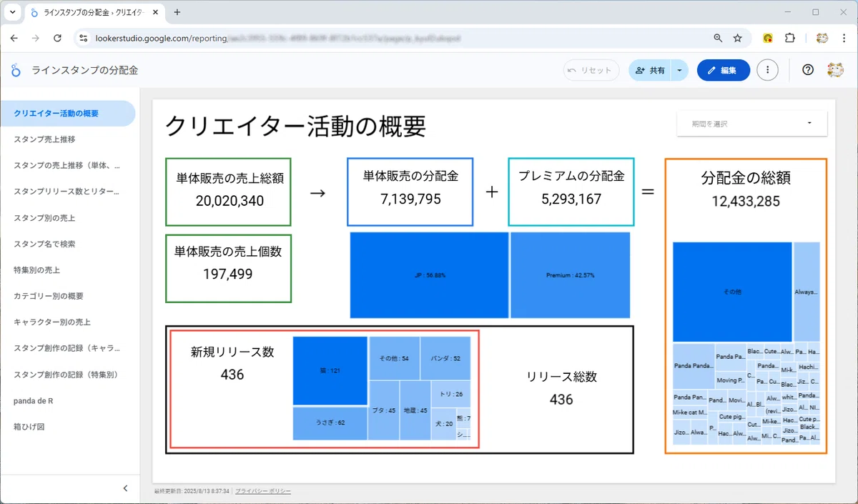Select the パンダ : 52 treemap tile
858x504 pixels.
[x=445, y=357]
